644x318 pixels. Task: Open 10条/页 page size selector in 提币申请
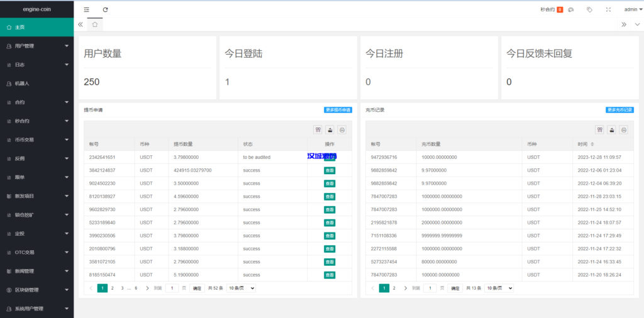tap(241, 288)
